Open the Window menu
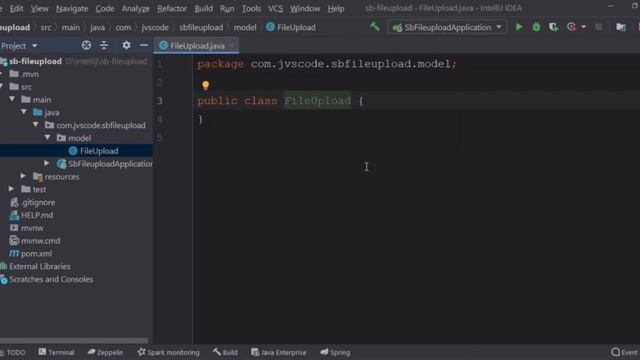640x360 pixels. point(305,9)
